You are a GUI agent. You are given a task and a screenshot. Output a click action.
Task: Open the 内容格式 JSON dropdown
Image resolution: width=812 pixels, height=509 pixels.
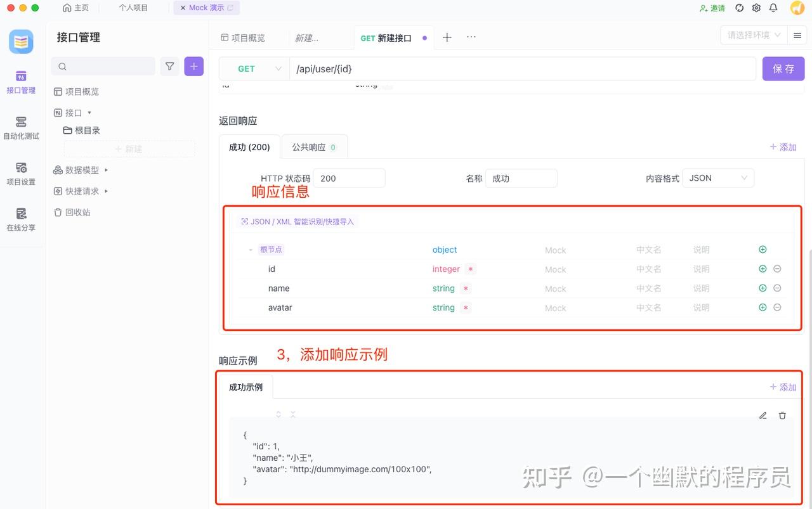(717, 178)
